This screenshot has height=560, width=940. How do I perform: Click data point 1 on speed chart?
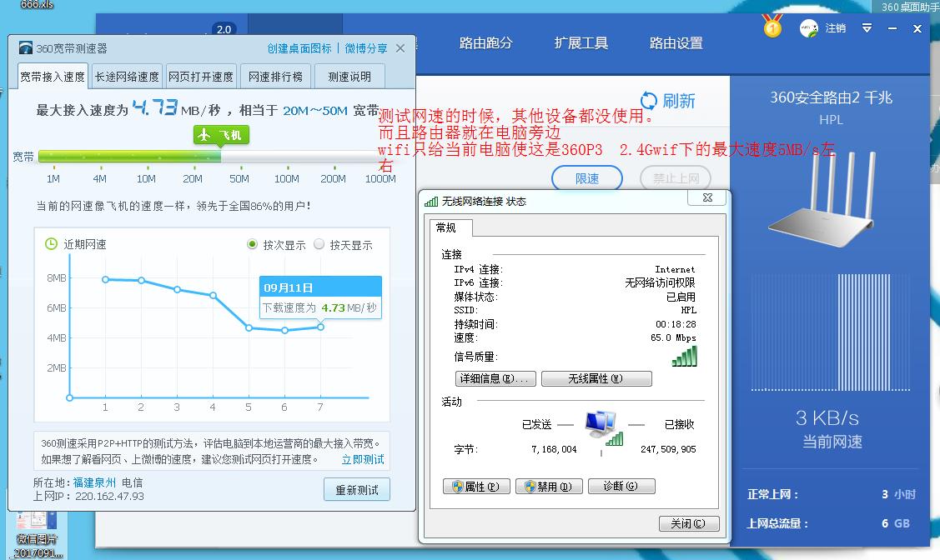[105, 280]
